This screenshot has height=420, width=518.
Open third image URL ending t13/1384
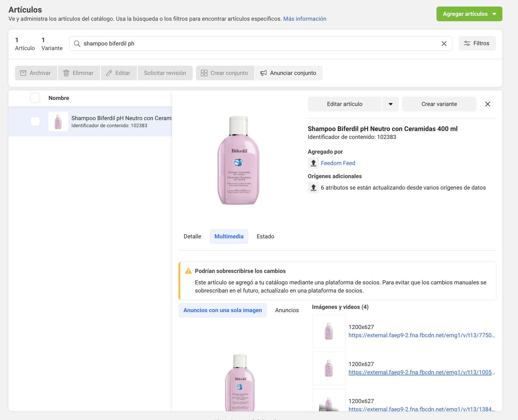tap(422, 409)
